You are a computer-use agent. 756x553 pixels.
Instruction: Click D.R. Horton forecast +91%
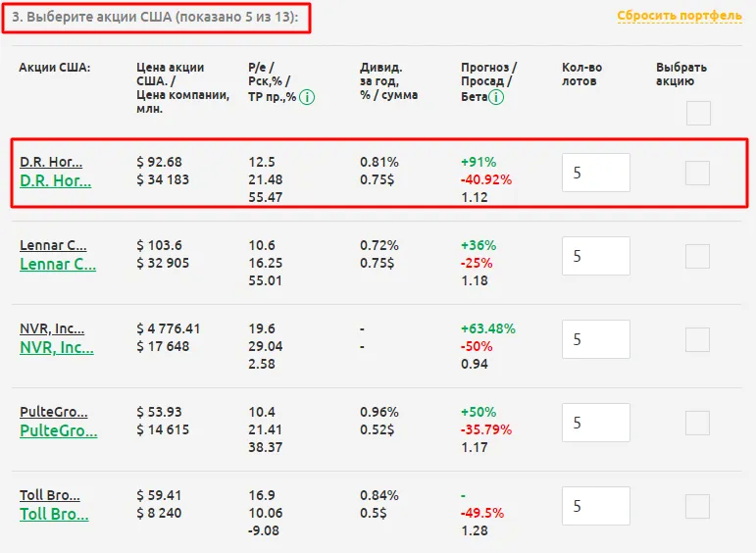click(x=479, y=162)
